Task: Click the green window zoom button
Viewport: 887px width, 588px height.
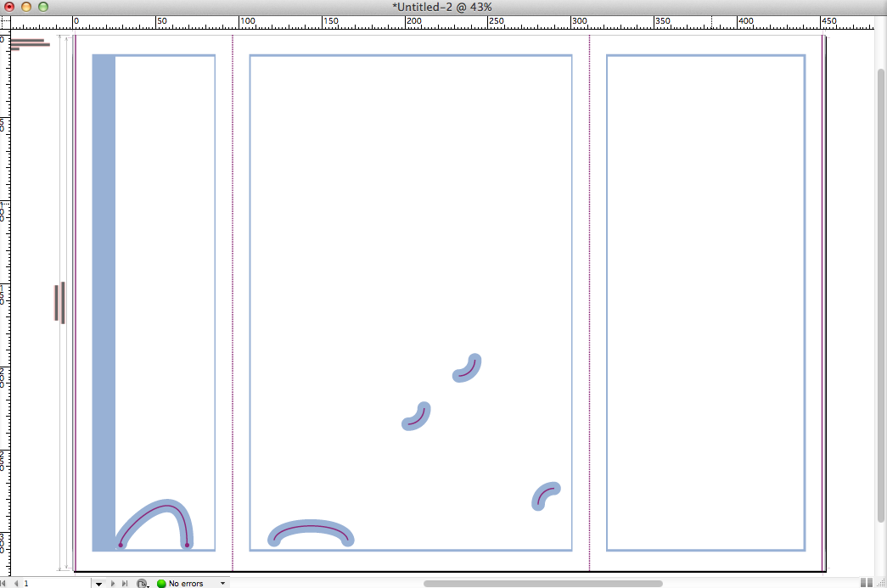Action: click(x=43, y=7)
